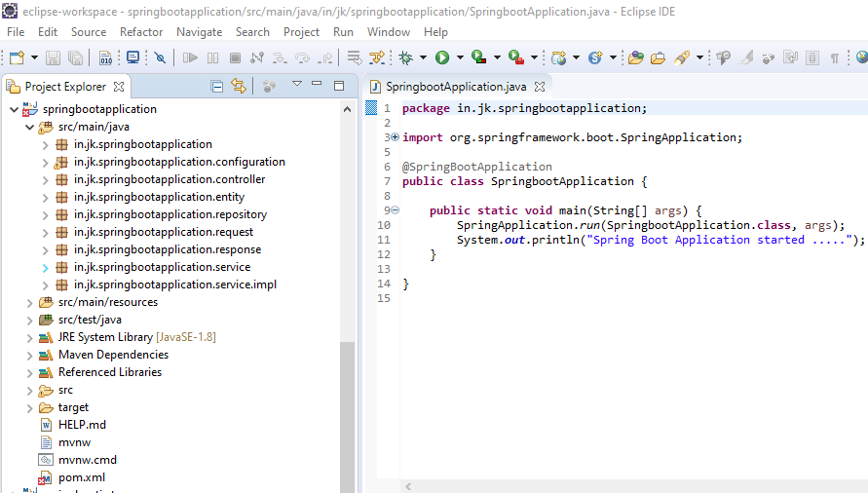Click the Suspend debug icon
This screenshot has height=493, width=868.
(212, 57)
